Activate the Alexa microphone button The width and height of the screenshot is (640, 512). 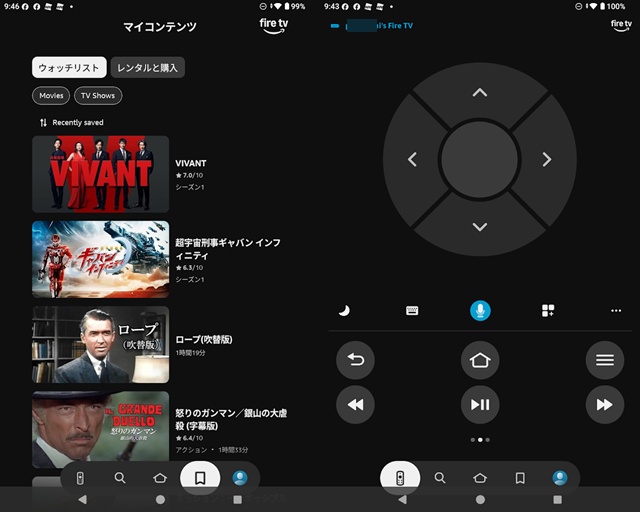(480, 311)
